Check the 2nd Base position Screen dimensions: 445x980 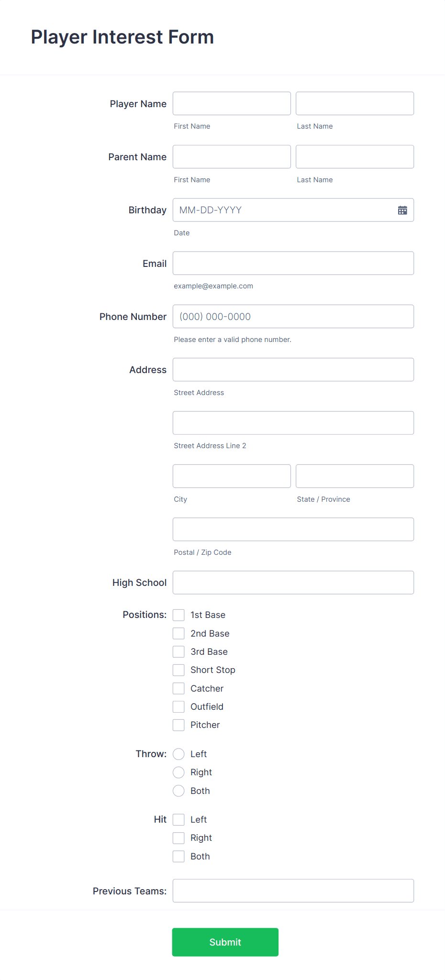pos(178,633)
